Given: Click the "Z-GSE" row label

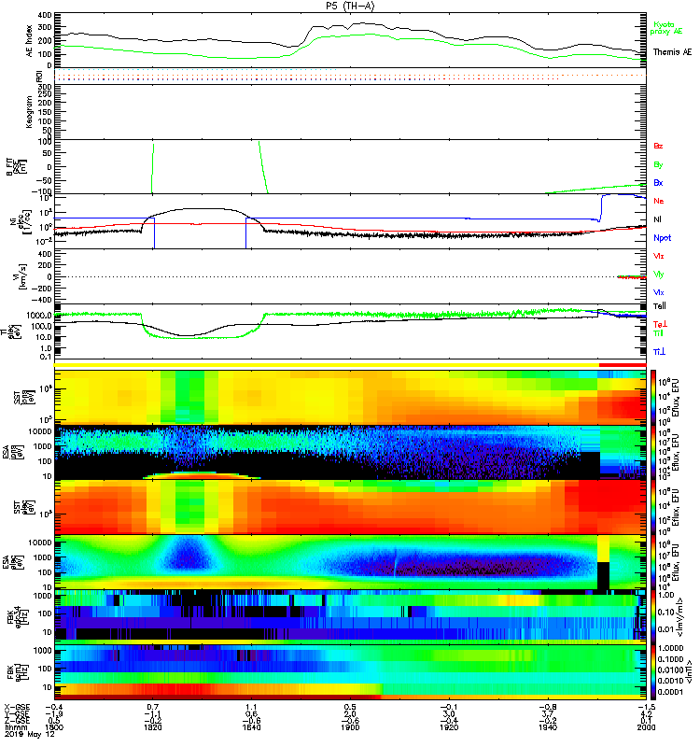Looking at the screenshot, I should click(17, 720).
